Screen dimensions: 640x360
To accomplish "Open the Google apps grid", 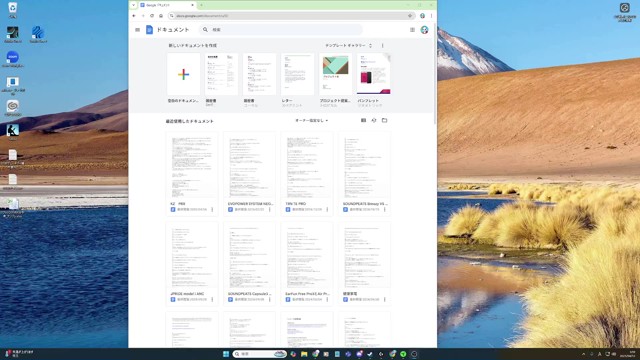I will [412, 30].
